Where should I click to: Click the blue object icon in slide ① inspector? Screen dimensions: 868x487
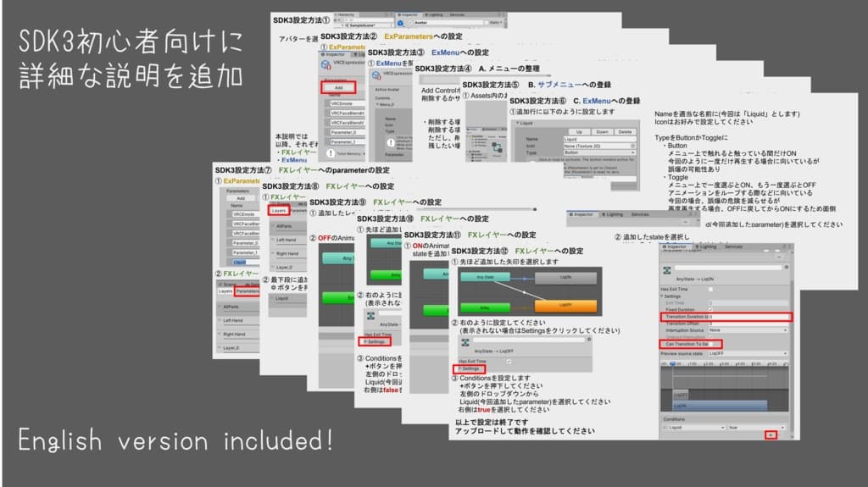[400, 23]
